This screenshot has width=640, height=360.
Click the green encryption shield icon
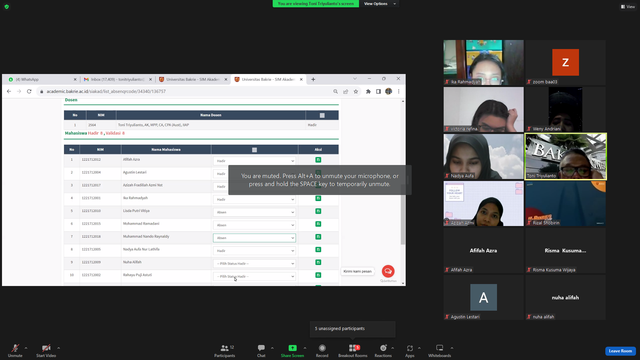pyautogui.click(x=7, y=7)
